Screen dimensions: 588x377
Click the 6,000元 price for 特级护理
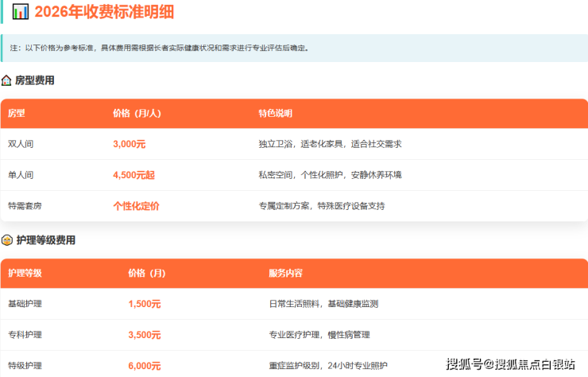point(145,366)
